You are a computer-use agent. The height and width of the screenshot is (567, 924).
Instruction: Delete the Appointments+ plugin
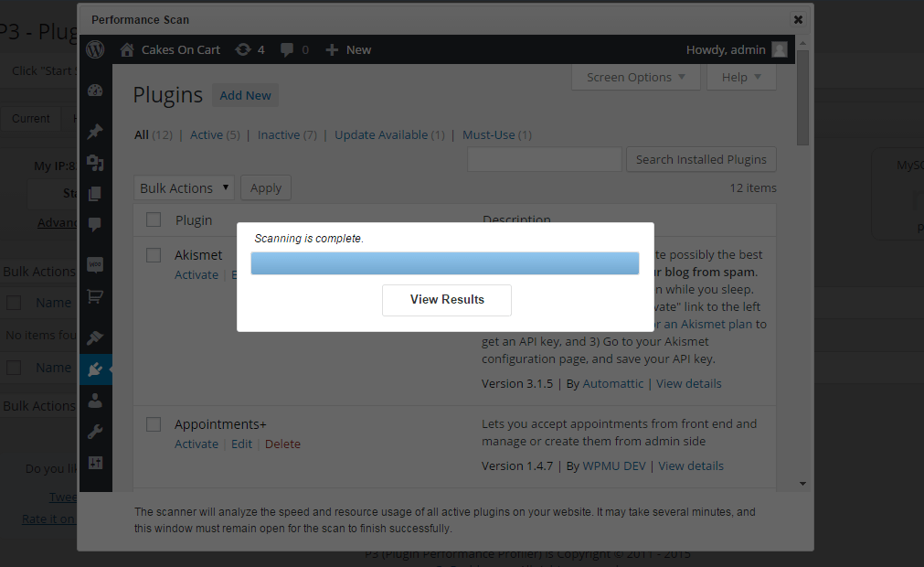[x=282, y=444]
